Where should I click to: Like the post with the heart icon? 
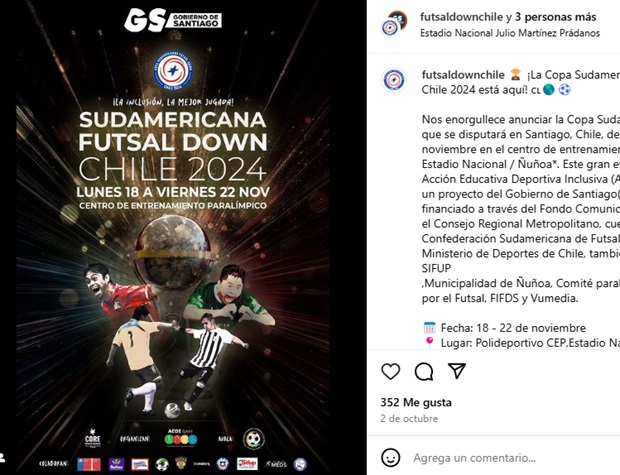(x=391, y=371)
